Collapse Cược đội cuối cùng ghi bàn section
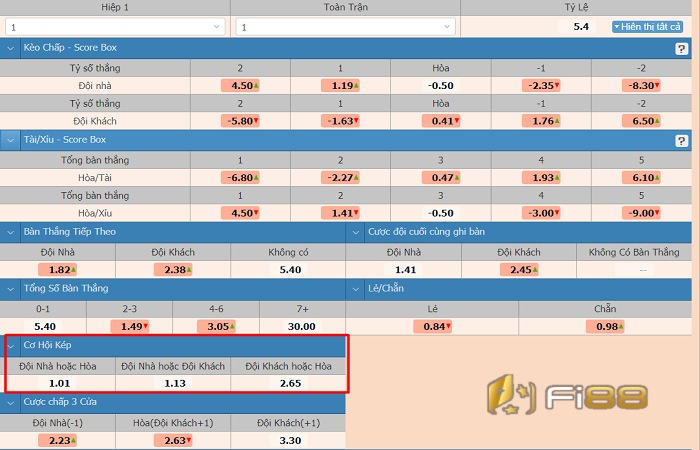The height and width of the screenshot is (450, 700). tap(356, 232)
